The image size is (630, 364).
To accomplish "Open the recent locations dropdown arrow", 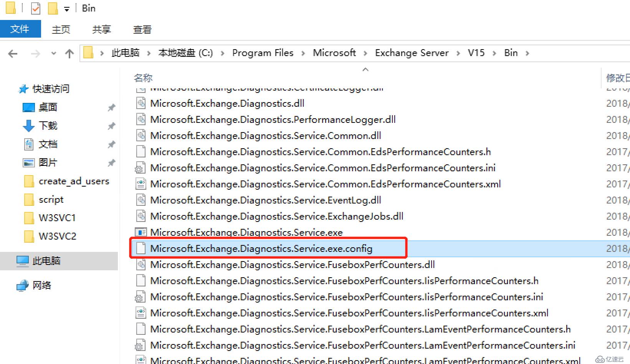I will pyautogui.click(x=53, y=53).
